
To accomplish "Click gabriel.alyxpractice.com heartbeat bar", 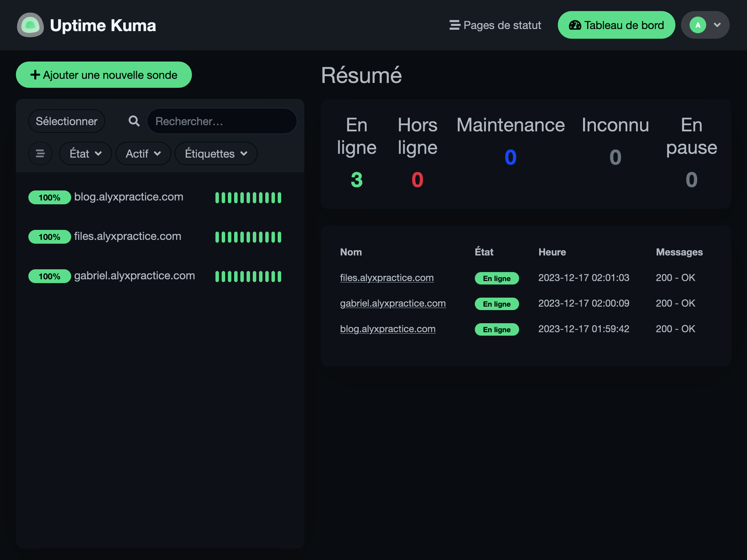I will pyautogui.click(x=248, y=276).
